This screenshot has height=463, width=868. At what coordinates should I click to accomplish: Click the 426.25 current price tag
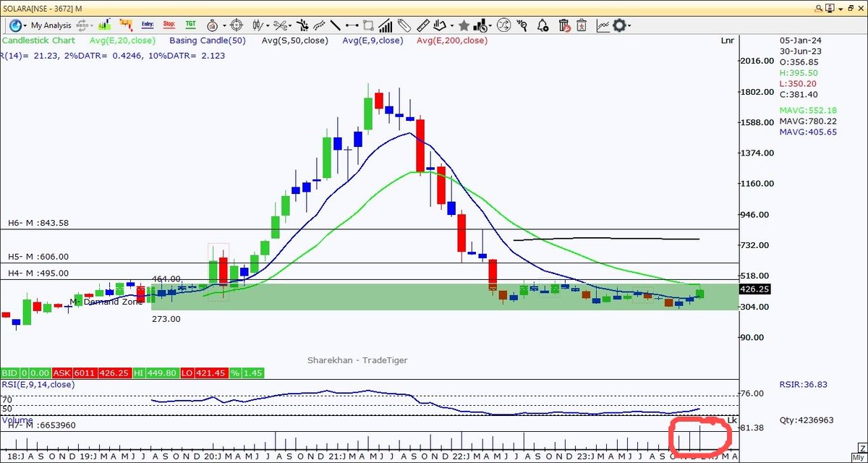[x=755, y=289]
